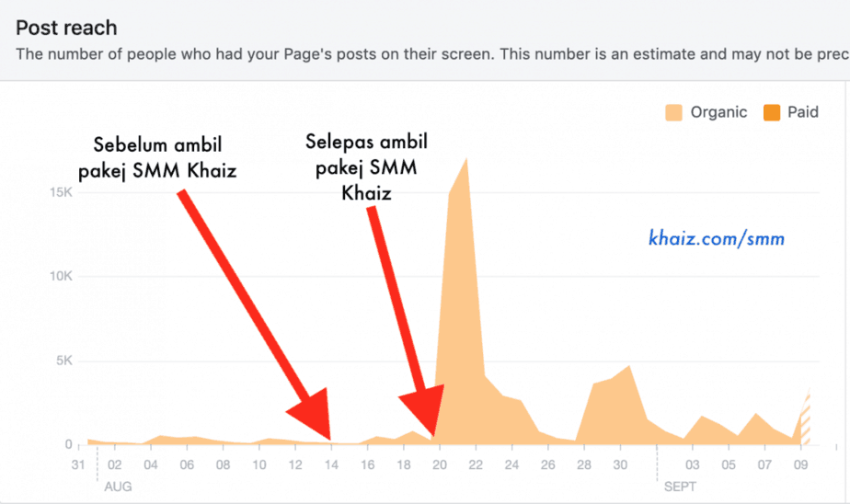This screenshot has height=504, width=850.
Task: Click the 20 date label on x-axis
Action: point(439,464)
